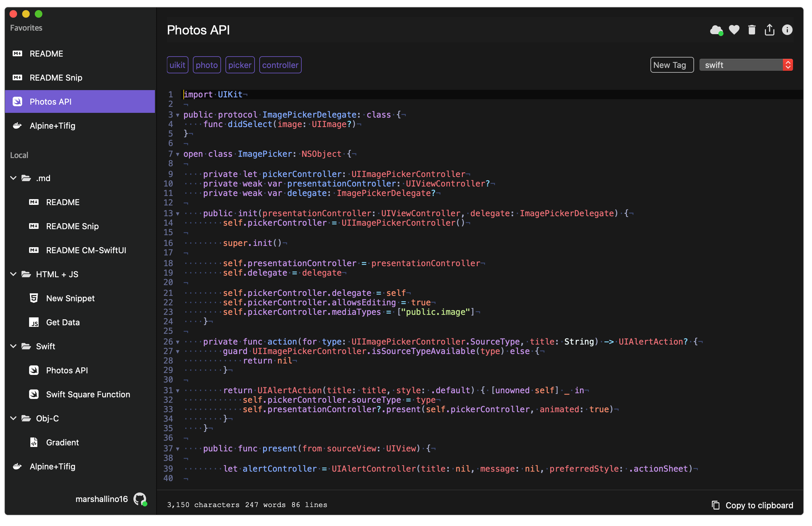The height and width of the screenshot is (526, 812).
Task: Expand the Swift folder in sidebar
Action: [x=13, y=346]
